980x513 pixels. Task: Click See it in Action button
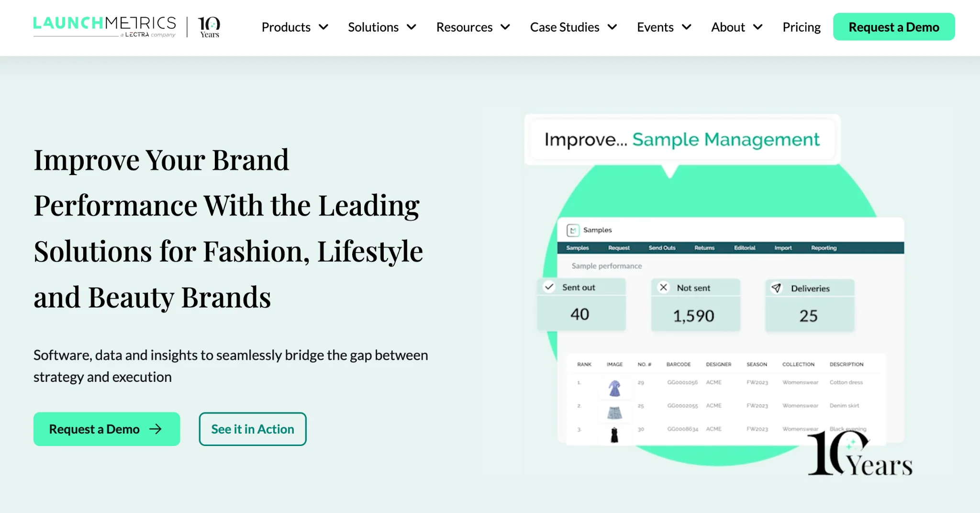click(253, 429)
